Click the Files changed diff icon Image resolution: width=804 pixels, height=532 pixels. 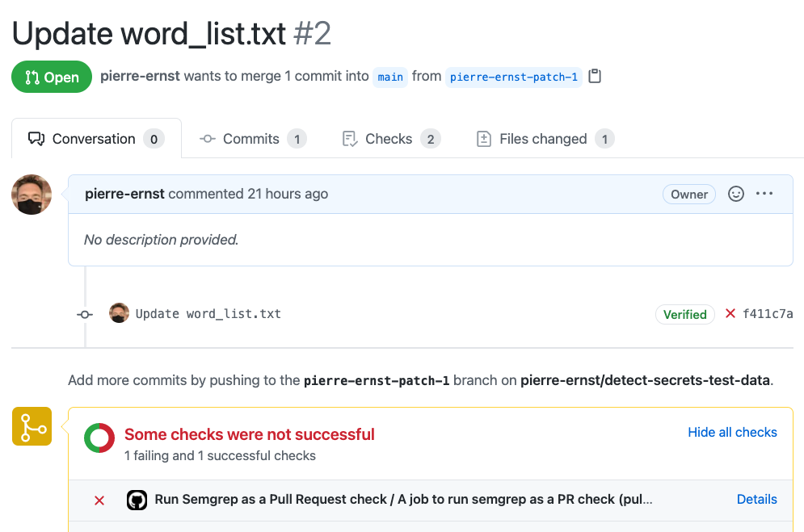483,138
